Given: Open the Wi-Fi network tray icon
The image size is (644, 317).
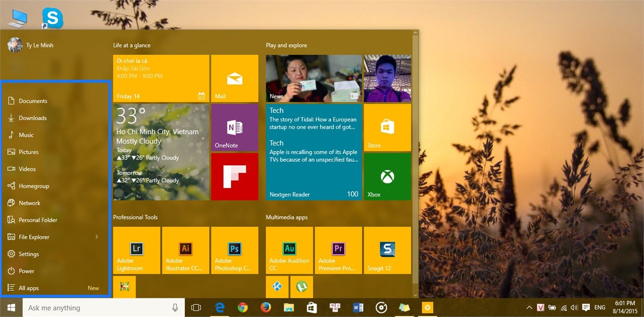Looking at the screenshot, I should [564, 308].
